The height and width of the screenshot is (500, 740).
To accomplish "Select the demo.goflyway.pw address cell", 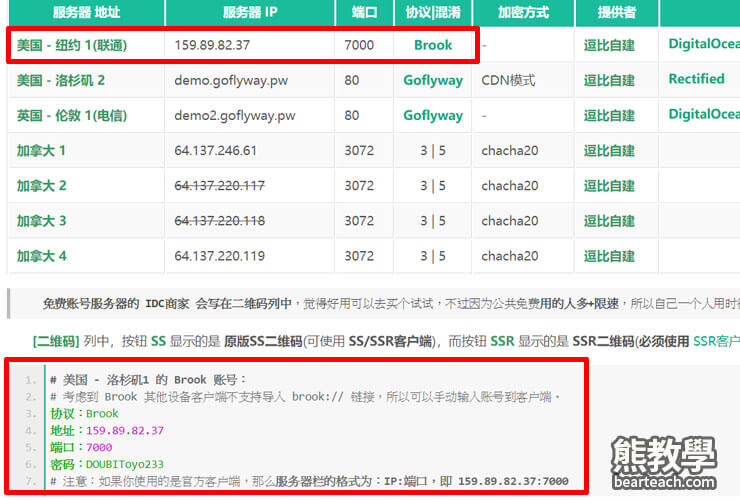I will point(231,80).
